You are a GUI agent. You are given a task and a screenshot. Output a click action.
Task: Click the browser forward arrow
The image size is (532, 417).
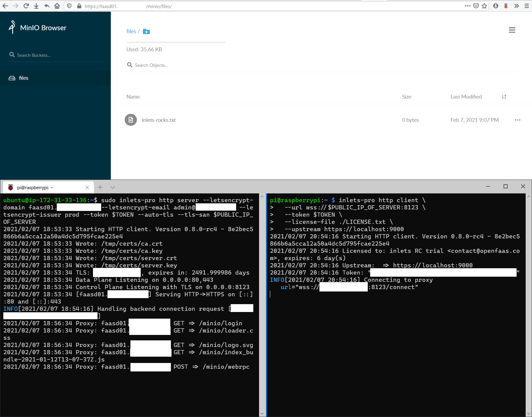tap(15, 6)
